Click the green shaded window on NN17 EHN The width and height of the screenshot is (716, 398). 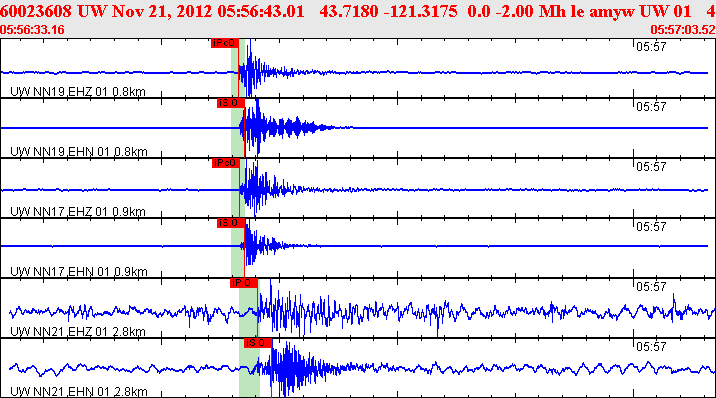click(237, 248)
